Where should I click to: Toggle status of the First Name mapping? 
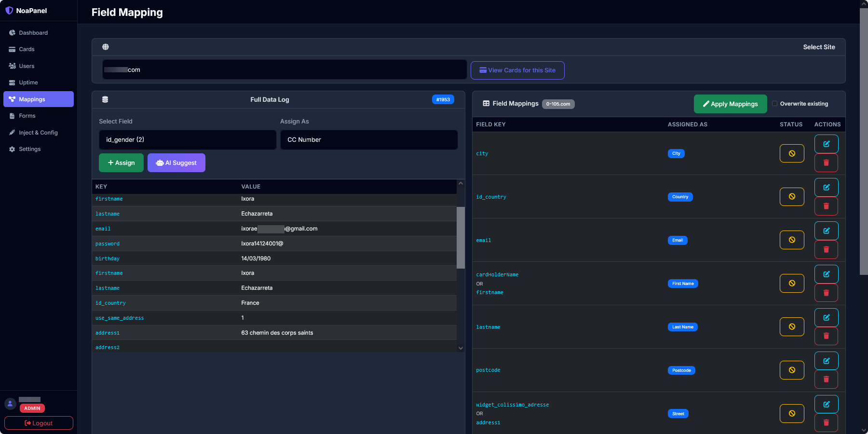point(791,284)
